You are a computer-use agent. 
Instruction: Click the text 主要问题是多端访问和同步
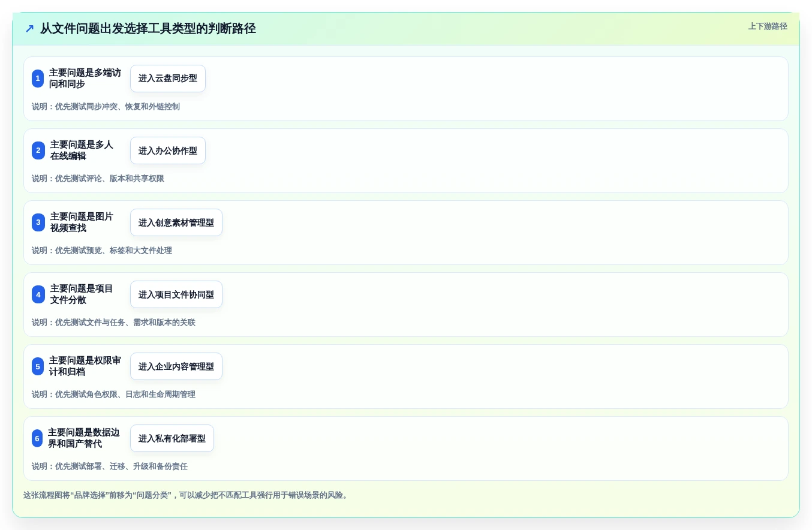point(85,79)
